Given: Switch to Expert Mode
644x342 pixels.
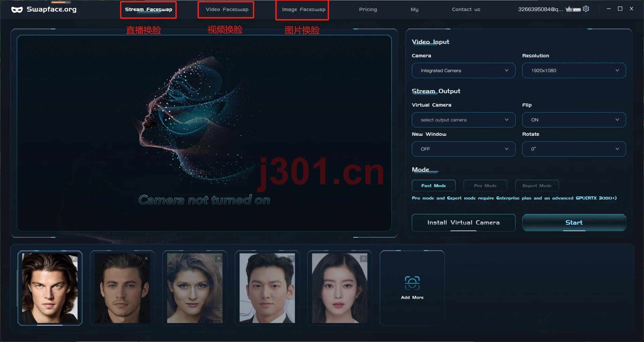Looking at the screenshot, I should pyautogui.click(x=537, y=185).
